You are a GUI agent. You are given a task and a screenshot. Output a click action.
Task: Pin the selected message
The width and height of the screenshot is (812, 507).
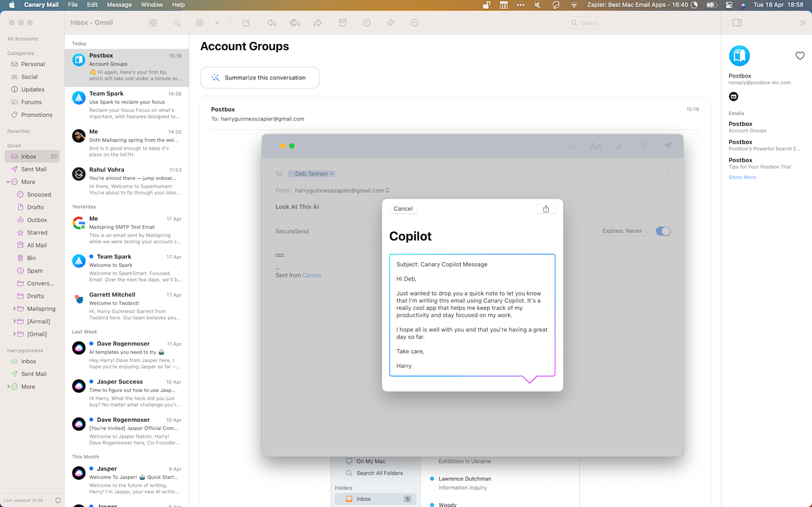[390, 23]
